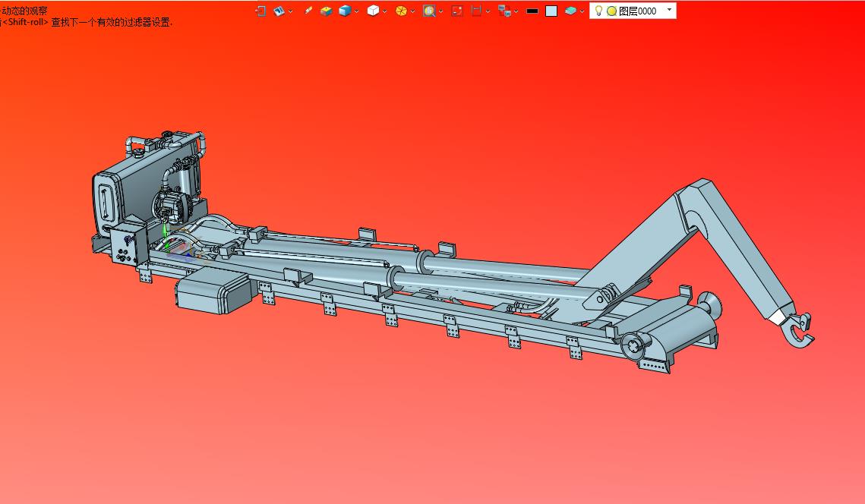This screenshot has height=504, width=865.
Task: Toggle the yellow circle layer status indicator
Action: 611,11
